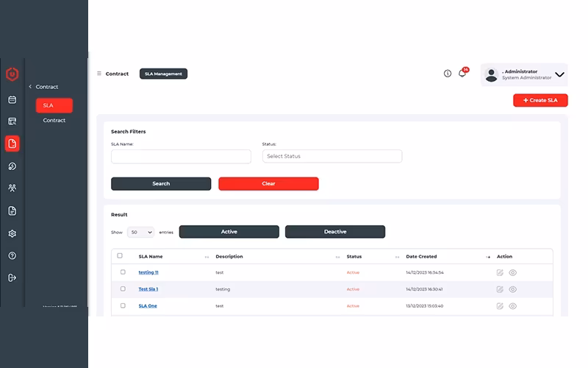Check the SLA One row checkbox
The height and width of the screenshot is (368, 588).
coord(123,305)
